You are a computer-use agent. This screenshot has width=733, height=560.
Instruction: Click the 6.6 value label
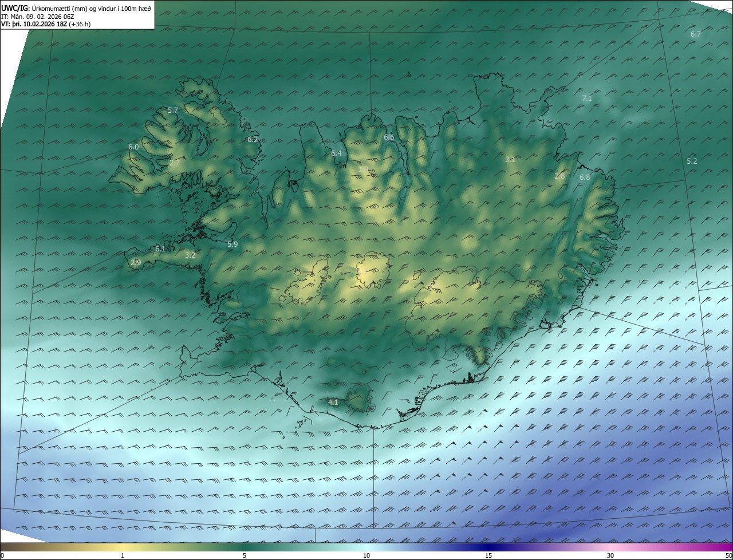(x=389, y=137)
